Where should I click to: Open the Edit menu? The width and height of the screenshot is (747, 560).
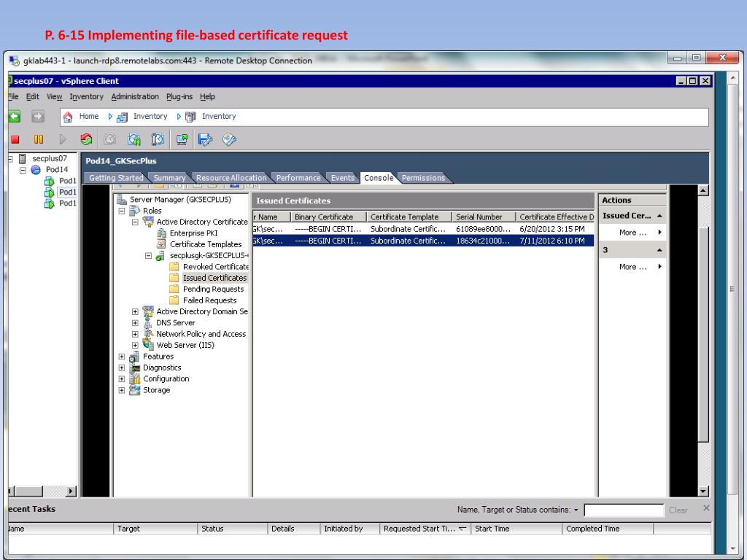pos(32,97)
